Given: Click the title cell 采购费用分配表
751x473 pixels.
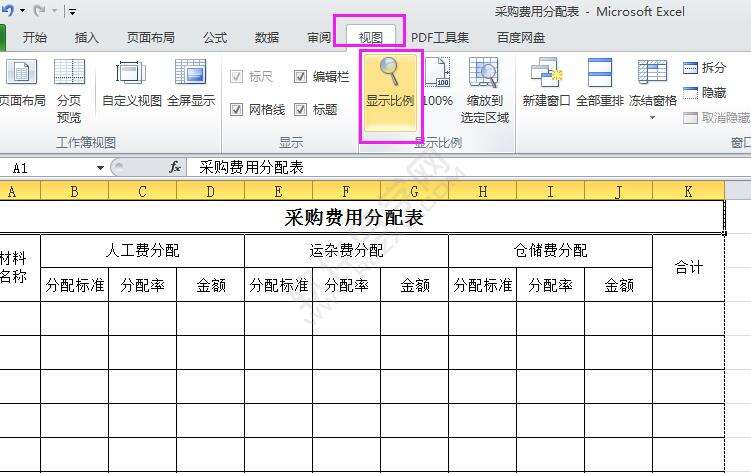Looking at the screenshot, I should click(362, 217).
